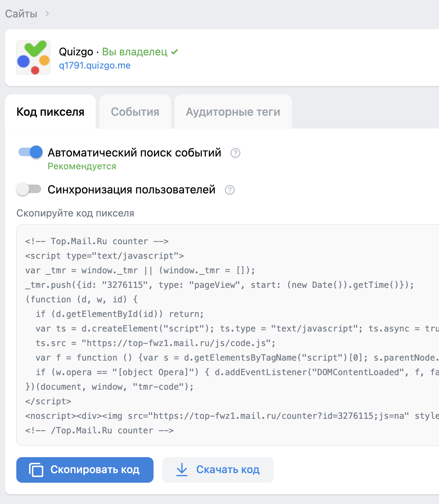Click the "</script>" code line

48,401
